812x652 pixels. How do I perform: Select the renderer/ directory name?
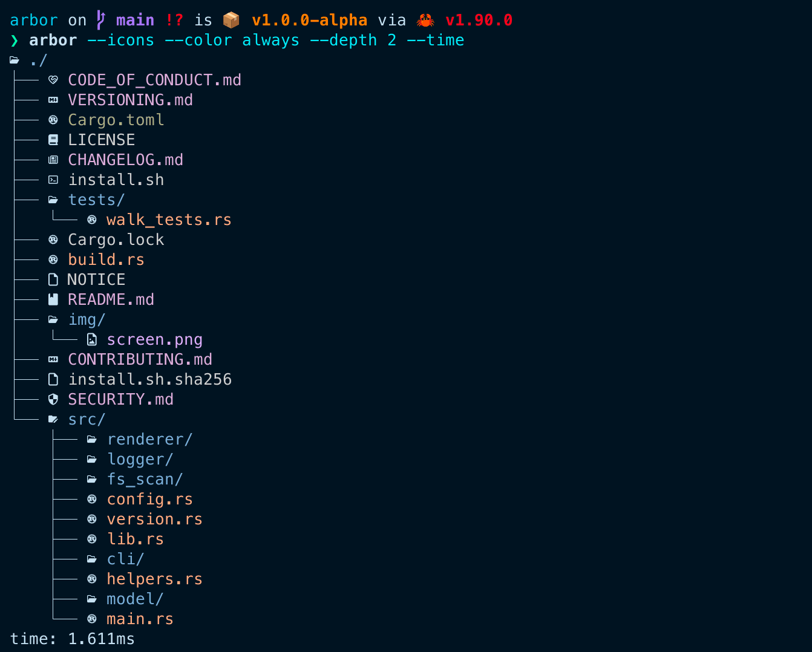(149, 439)
